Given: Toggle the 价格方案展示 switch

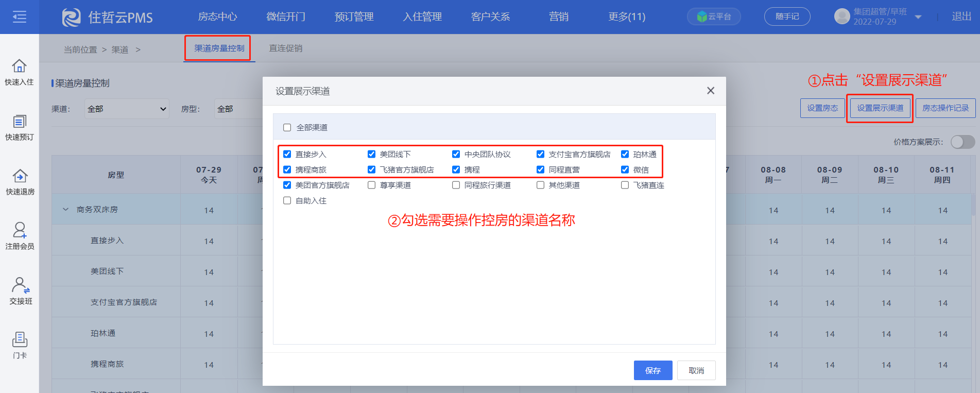Looking at the screenshot, I should (x=962, y=142).
